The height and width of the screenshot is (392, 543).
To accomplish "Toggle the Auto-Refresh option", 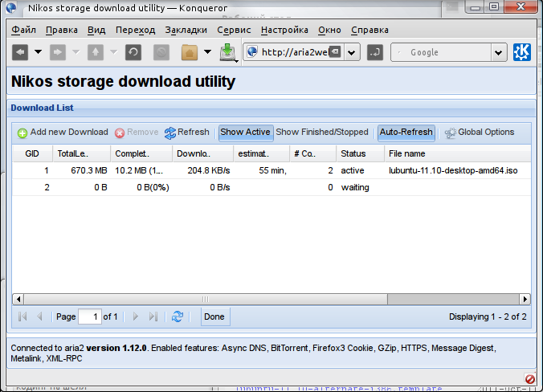I will pos(406,133).
